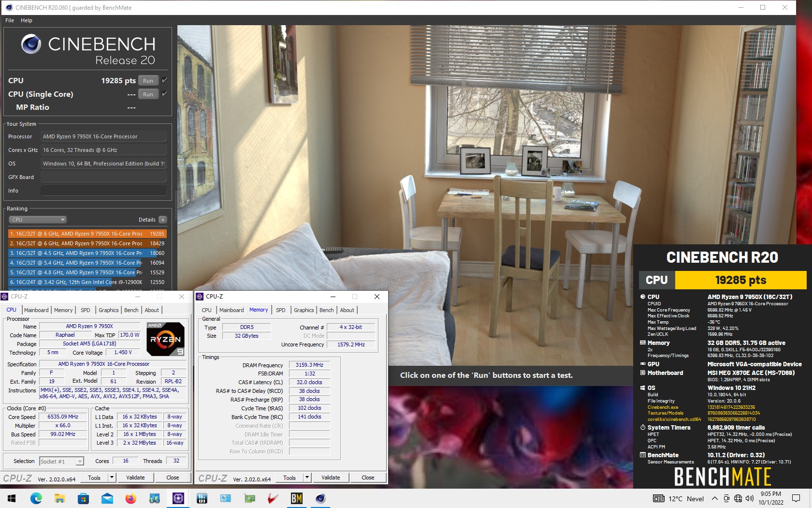
Task: Open the Windows Start menu
Action: click(12, 498)
